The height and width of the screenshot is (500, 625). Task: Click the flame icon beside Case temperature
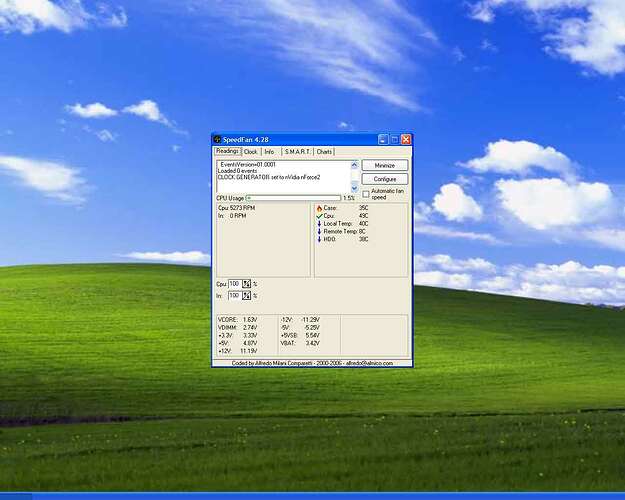coord(319,208)
